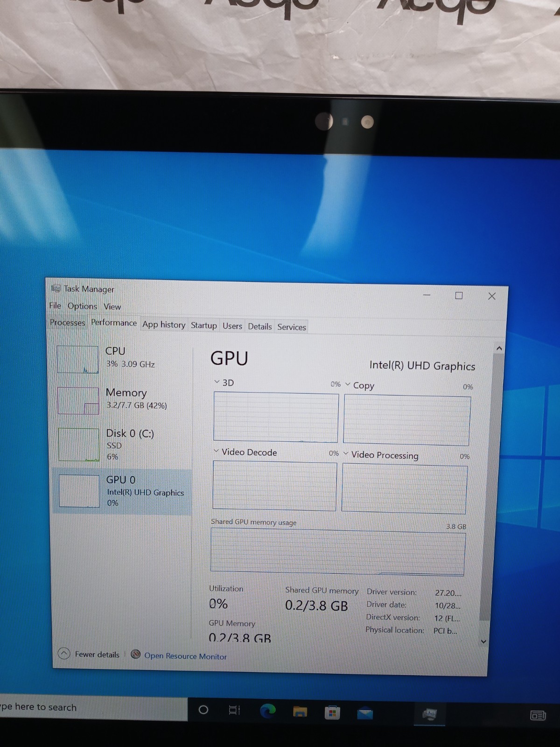560x747 pixels.
Task: Open Microsoft Store from the taskbar
Action: pos(332,713)
